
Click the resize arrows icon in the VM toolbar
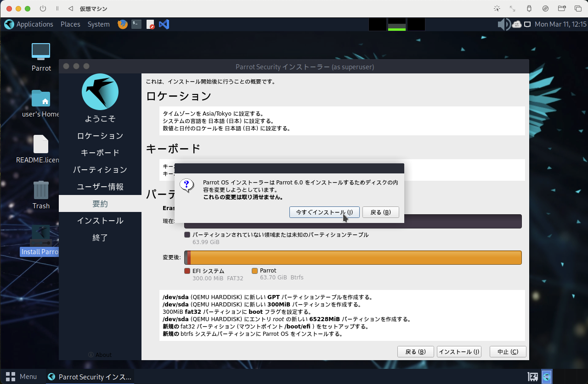pyautogui.click(x=513, y=9)
